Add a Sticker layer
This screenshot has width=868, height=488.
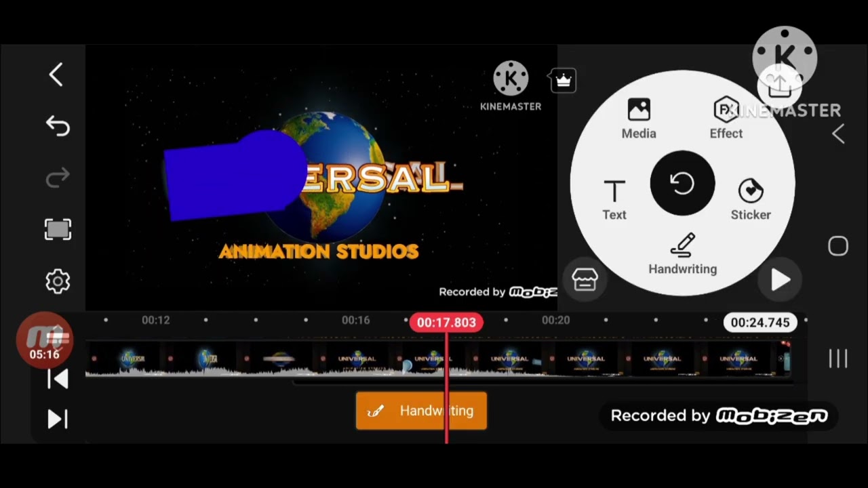coord(751,201)
